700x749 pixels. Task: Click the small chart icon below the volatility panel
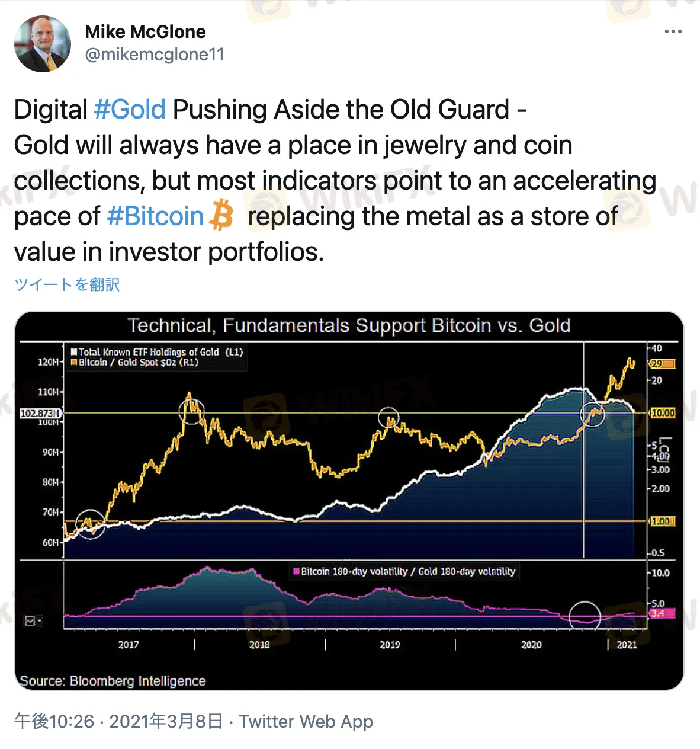(32, 620)
